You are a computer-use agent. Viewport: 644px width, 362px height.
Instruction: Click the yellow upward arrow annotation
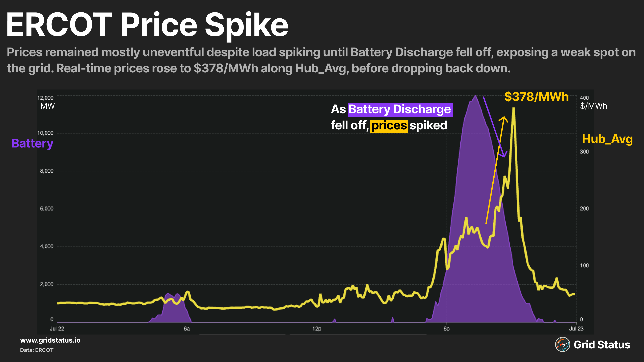tap(497, 170)
